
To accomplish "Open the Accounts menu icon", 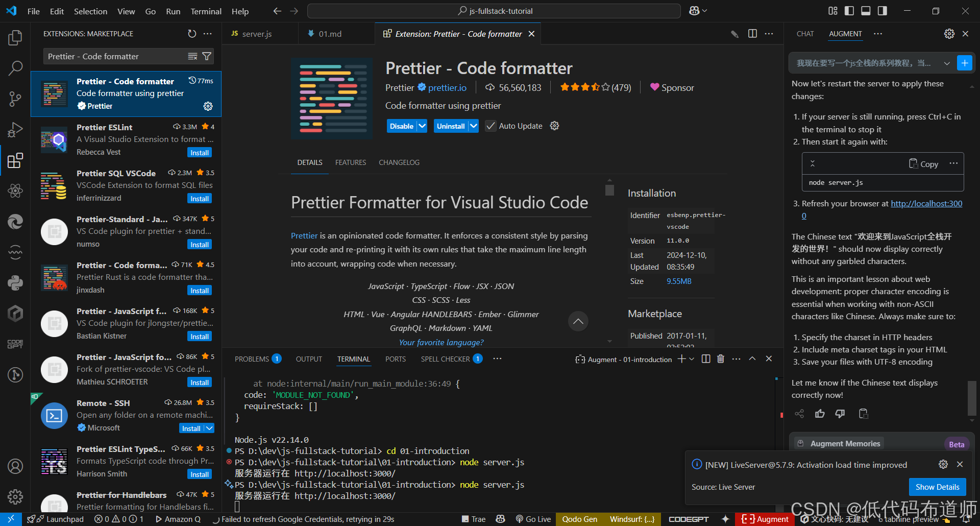I will pyautogui.click(x=15, y=466).
